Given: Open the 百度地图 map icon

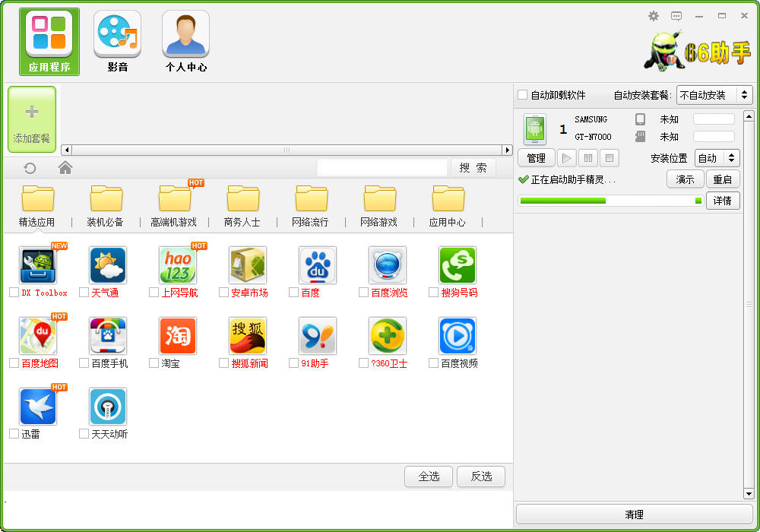Looking at the screenshot, I should click(x=38, y=336).
